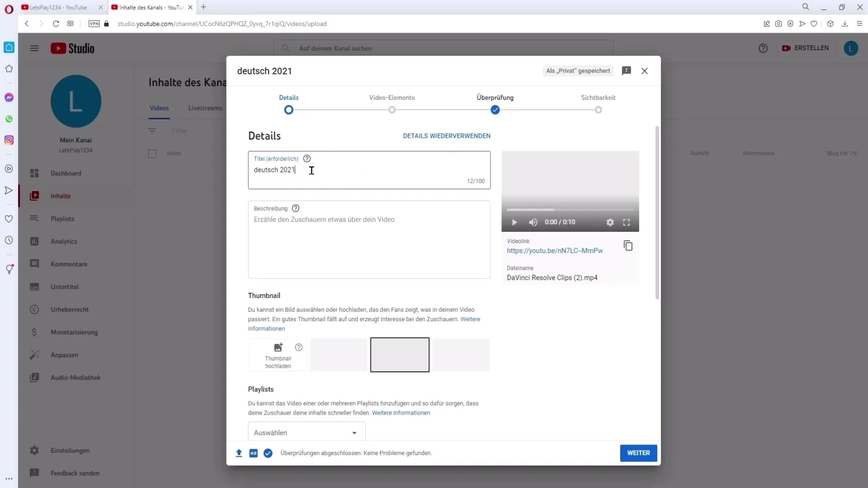Click the copy Videolink icon
Viewport: 868px width, 488px height.
[x=628, y=246]
